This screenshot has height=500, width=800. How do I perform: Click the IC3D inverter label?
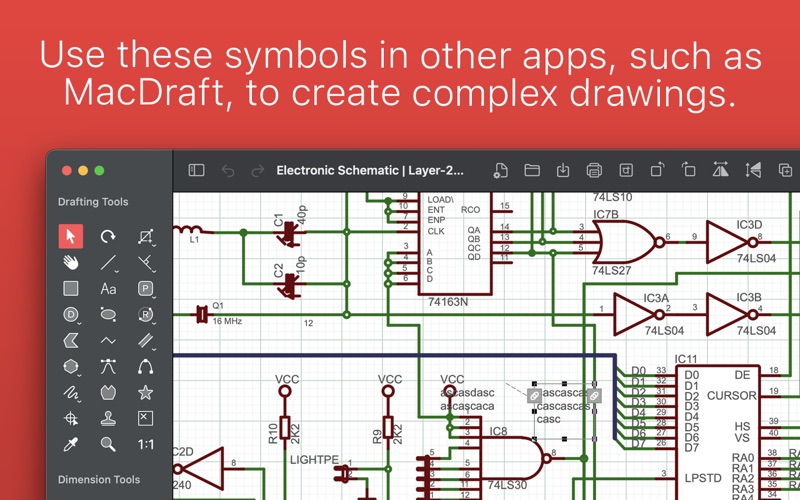749,225
